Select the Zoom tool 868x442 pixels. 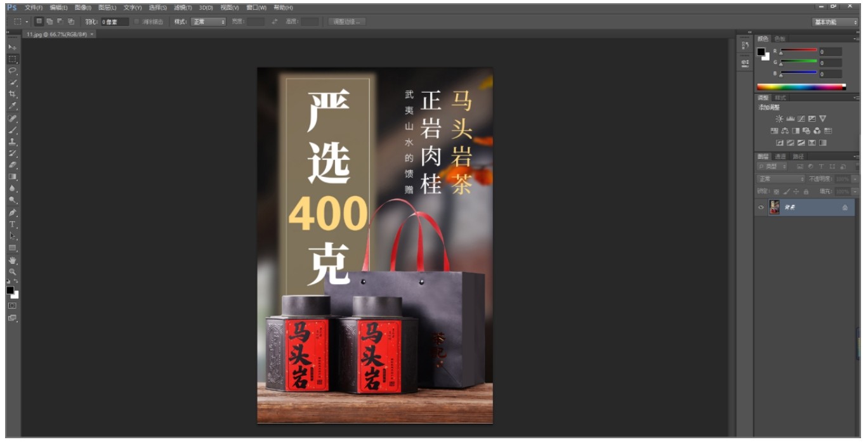point(13,271)
